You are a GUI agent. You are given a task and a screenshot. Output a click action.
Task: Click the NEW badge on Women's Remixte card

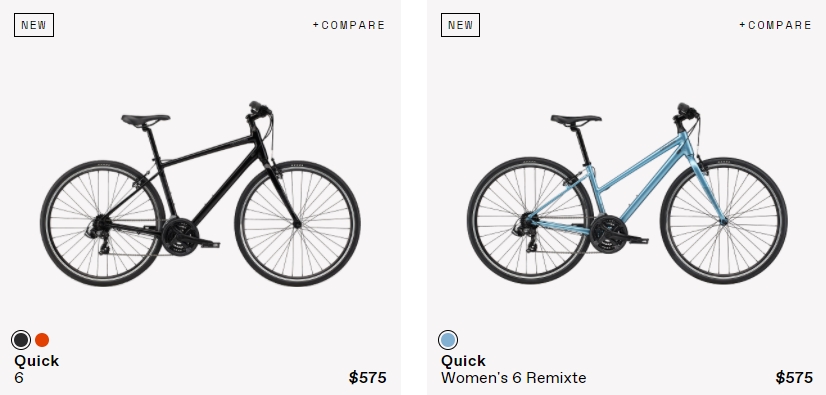460,25
